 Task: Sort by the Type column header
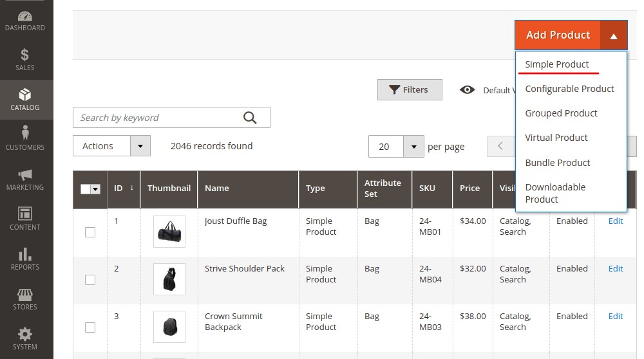click(328, 189)
